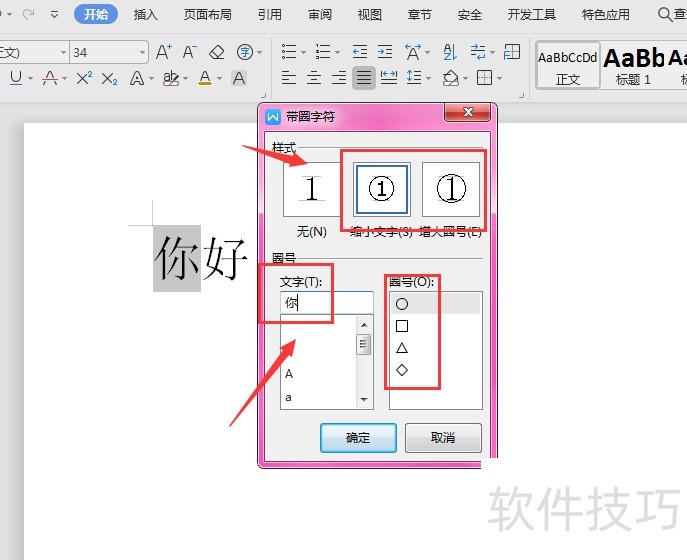Screen dimensions: 687x560
Task: Click the 文字(T) input field
Action: (x=326, y=303)
